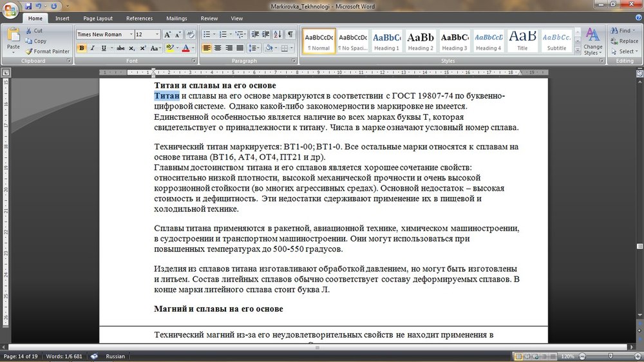Open the Replace dialog

625,41
